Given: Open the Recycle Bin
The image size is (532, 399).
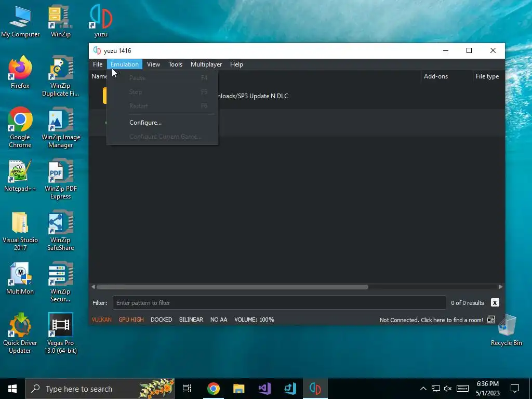Looking at the screenshot, I should point(506,330).
